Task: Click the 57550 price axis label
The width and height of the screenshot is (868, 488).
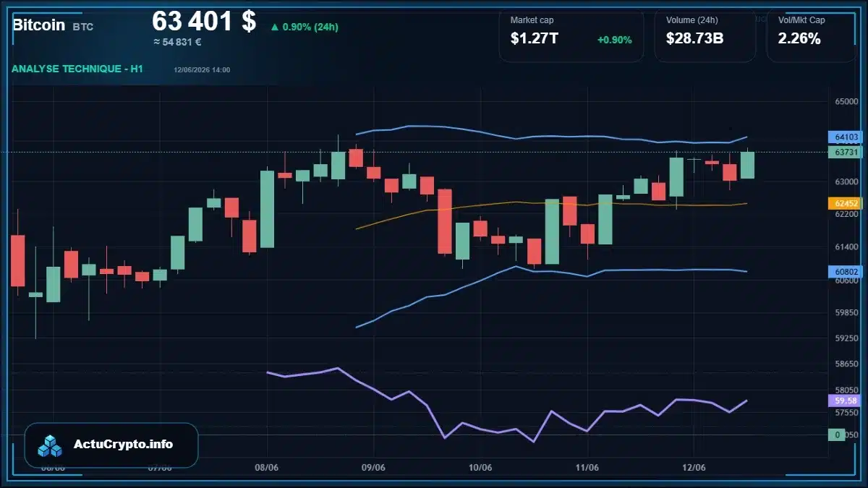Action: (x=846, y=413)
